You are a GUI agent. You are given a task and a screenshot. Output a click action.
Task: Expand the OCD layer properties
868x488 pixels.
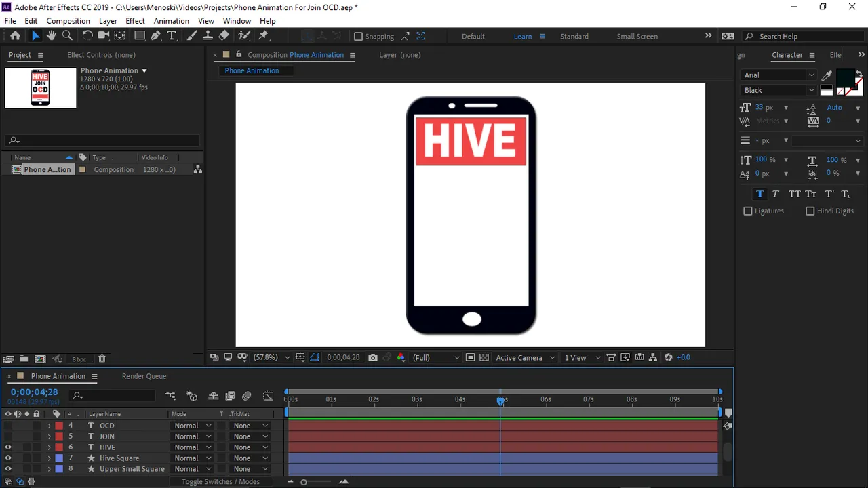[x=49, y=426]
